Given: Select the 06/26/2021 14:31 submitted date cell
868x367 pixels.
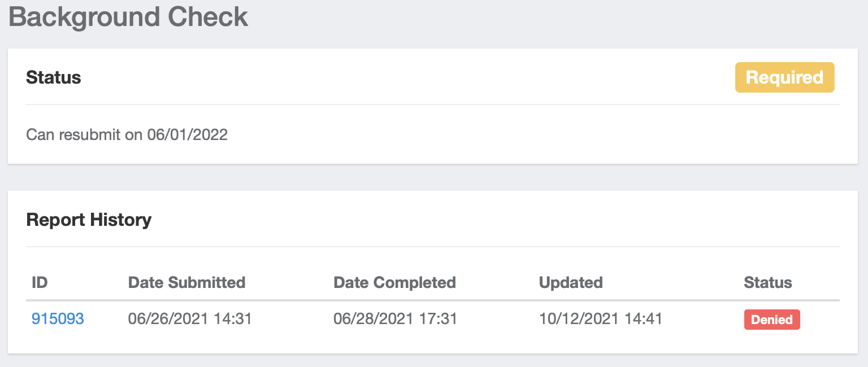Looking at the screenshot, I should pyautogui.click(x=190, y=319).
